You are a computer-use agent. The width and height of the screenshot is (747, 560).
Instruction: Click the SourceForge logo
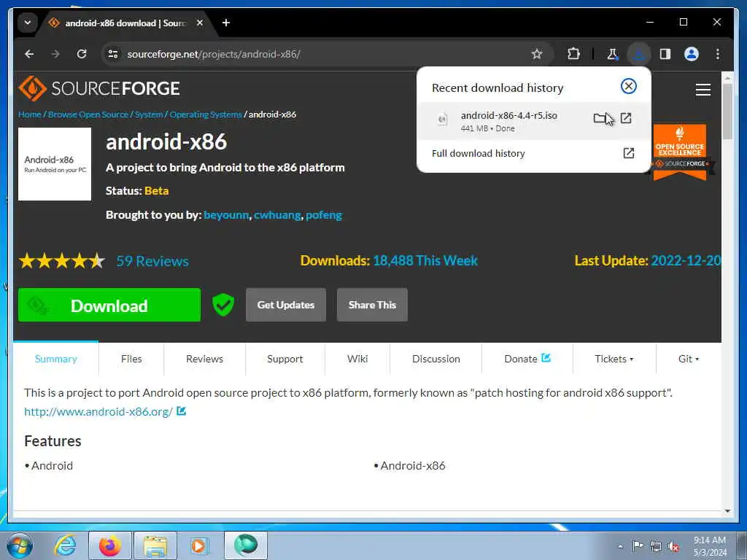pyautogui.click(x=99, y=88)
